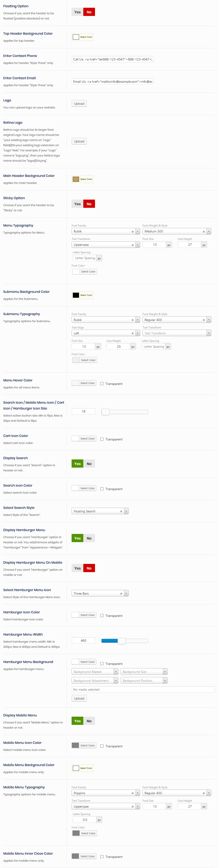The image size is (219, 868).
Task: Clear Submenu Typography Regular 400 font weight
Action: (x=204, y=320)
